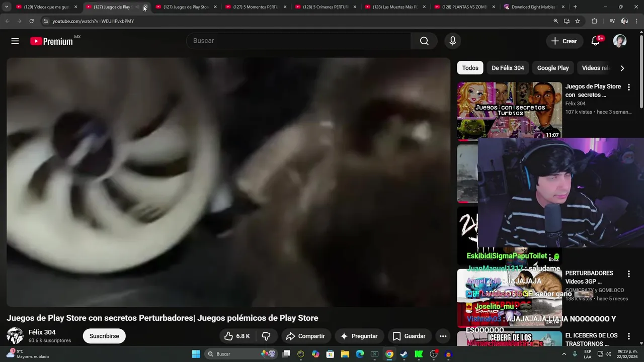644x362 pixels.
Task: Open Chrome tab search dropdown arrow
Action: (x=7, y=7)
